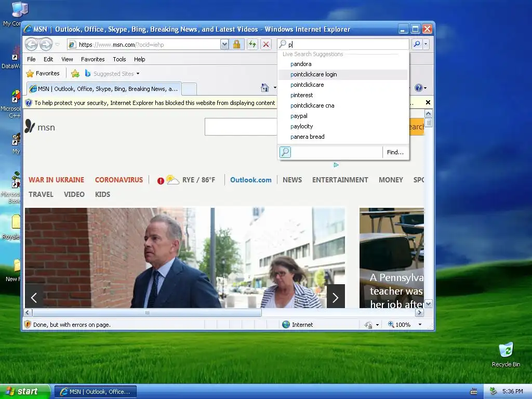The image size is (532, 399).
Task: Open the MONEY navigation link
Action: click(391, 180)
